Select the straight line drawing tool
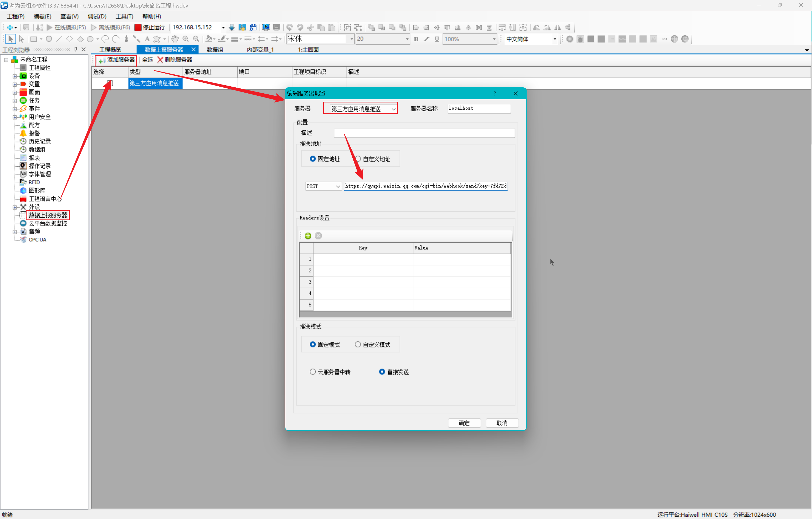 pyautogui.click(x=59, y=39)
